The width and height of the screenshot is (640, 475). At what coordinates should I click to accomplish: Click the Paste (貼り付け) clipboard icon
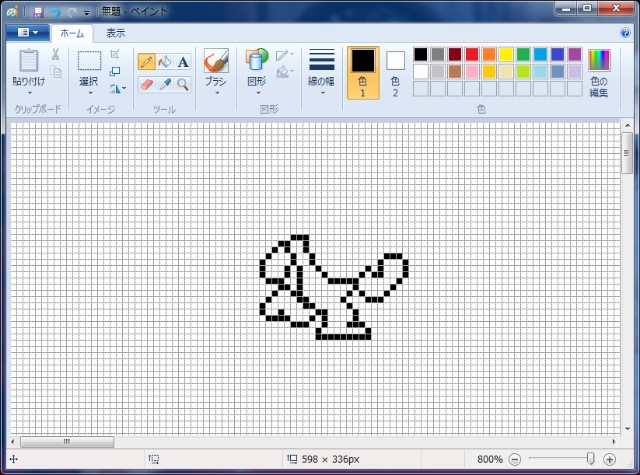click(x=29, y=60)
